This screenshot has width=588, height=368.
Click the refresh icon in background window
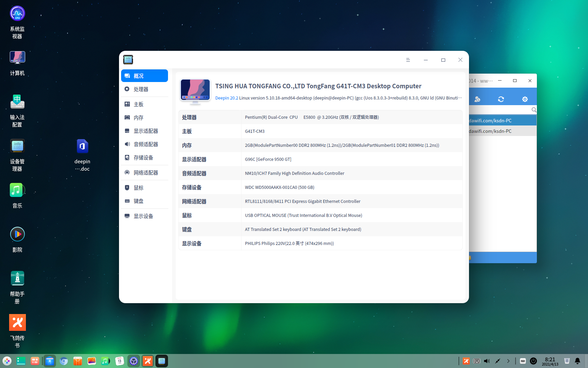[x=501, y=99]
